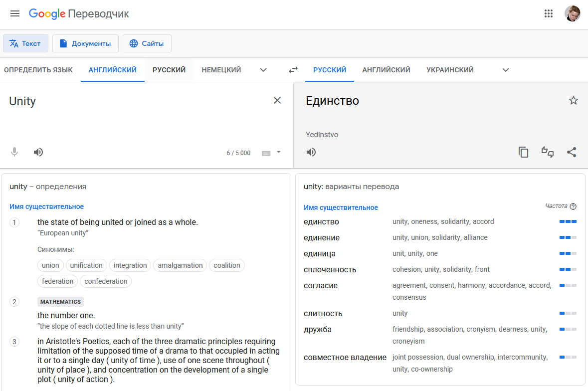Viewport: 588px width, 391px height.
Task: Open the virtual keyboard icon
Action: point(266,153)
